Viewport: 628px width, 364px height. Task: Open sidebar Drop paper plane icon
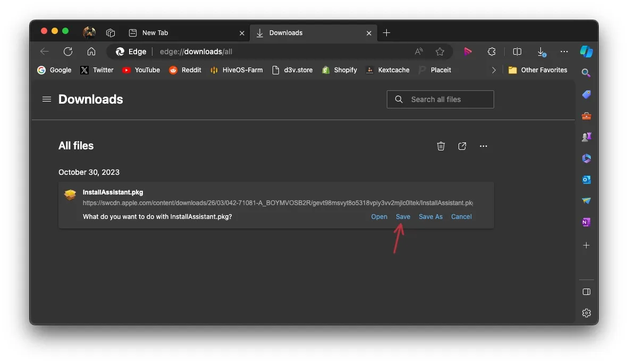(x=587, y=201)
